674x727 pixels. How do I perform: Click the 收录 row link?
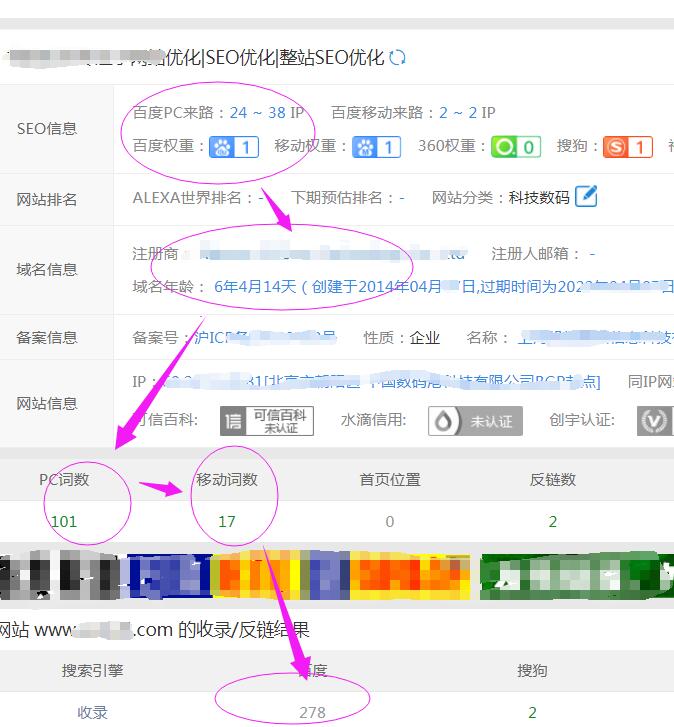92,712
